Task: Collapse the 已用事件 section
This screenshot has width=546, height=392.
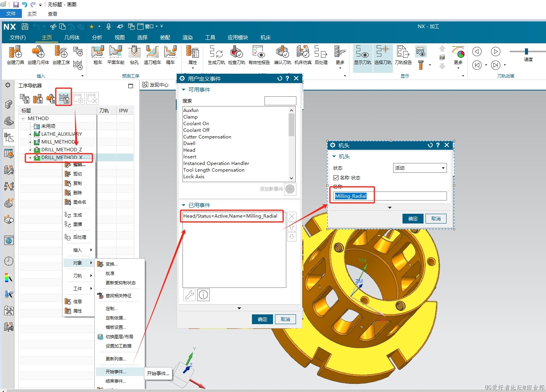Action: 183,205
